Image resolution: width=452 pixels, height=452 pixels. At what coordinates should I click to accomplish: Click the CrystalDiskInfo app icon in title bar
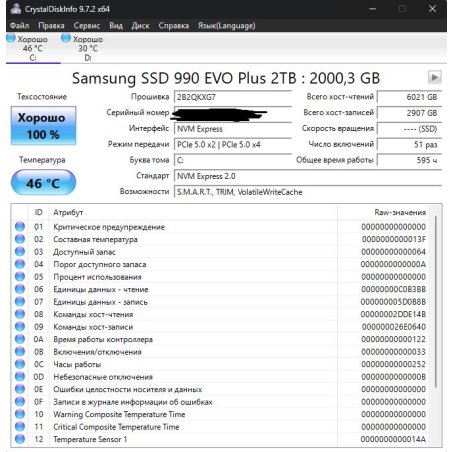point(15,9)
